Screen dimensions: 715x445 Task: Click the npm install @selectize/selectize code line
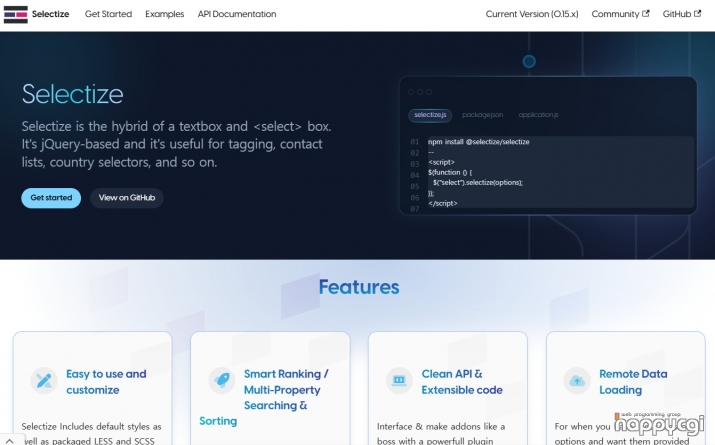(x=478, y=142)
